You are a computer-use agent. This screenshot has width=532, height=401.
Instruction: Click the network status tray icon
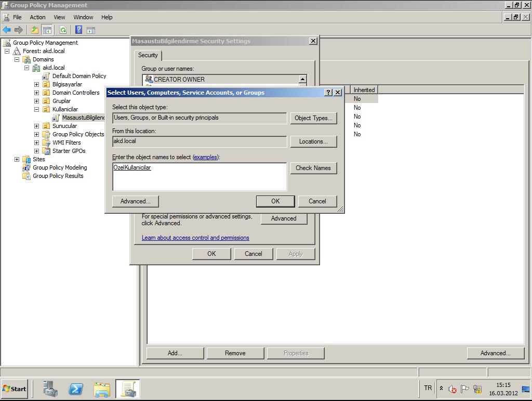tap(477, 389)
